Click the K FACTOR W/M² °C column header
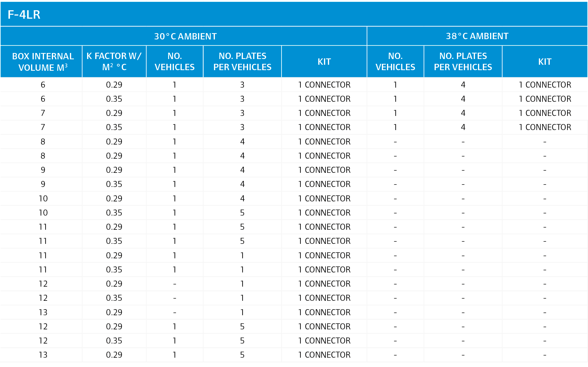The image size is (588, 367). 114,61
